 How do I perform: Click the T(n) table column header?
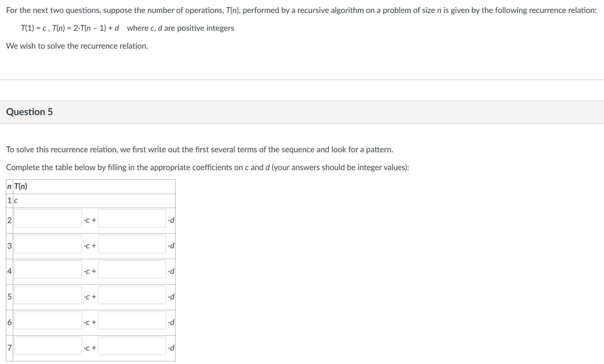coord(21,187)
